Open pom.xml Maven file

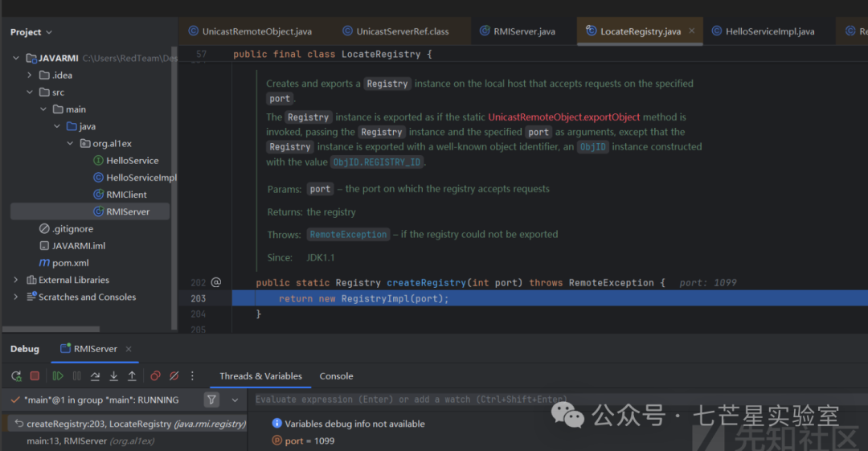(x=64, y=263)
